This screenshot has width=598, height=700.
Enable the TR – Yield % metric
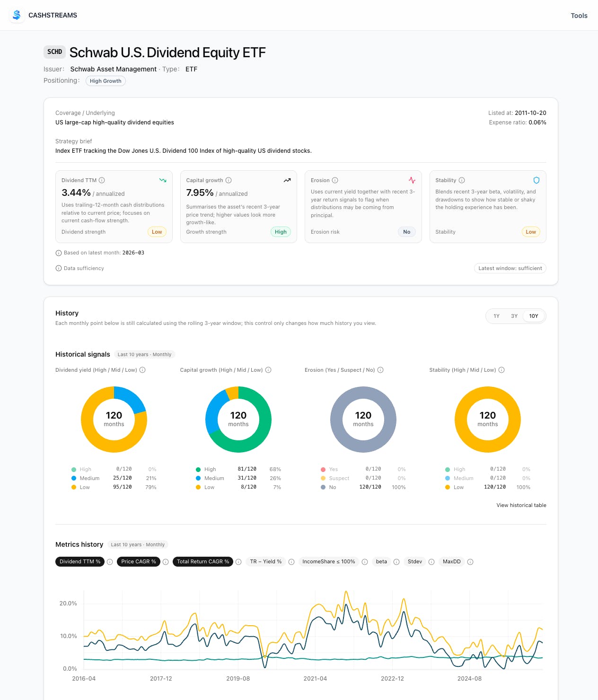pyautogui.click(x=266, y=561)
